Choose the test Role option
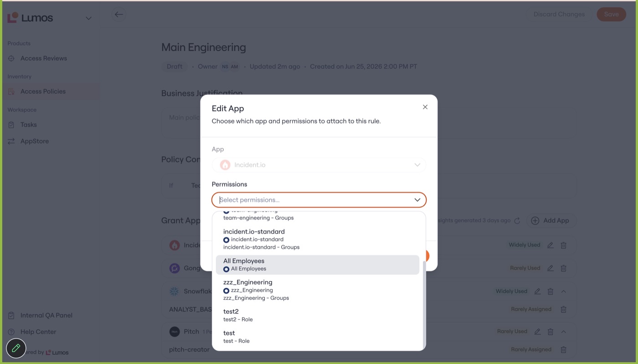This screenshot has height=364, width=638. pyautogui.click(x=318, y=337)
